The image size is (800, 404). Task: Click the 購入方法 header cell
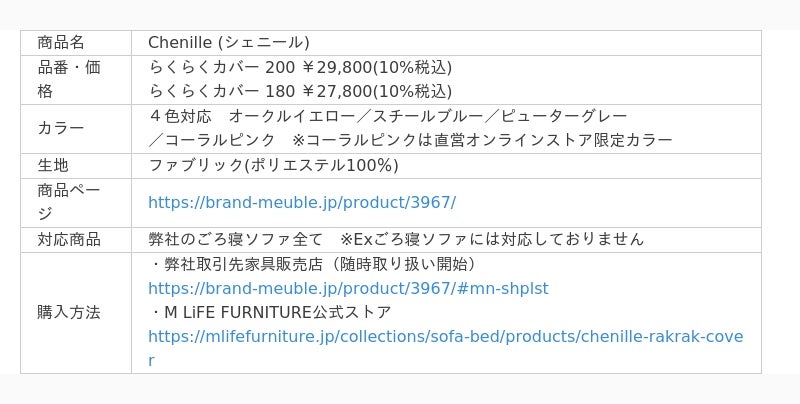(76, 313)
